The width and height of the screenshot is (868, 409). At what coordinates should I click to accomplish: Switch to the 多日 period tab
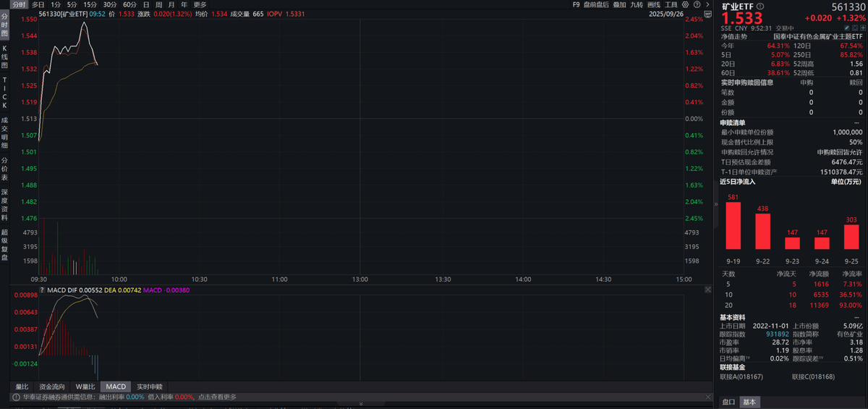tap(38, 4)
